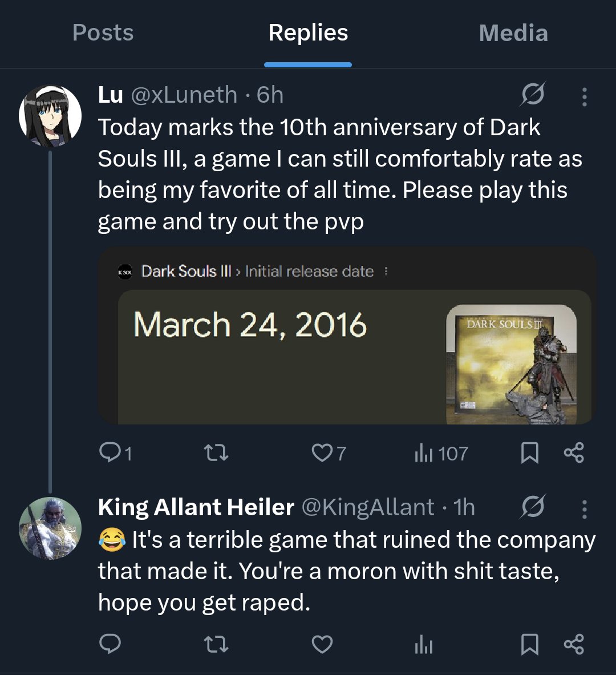Open King Allant Heiler's avatar
Image resolution: width=616 pixels, height=675 pixels.
50,528
